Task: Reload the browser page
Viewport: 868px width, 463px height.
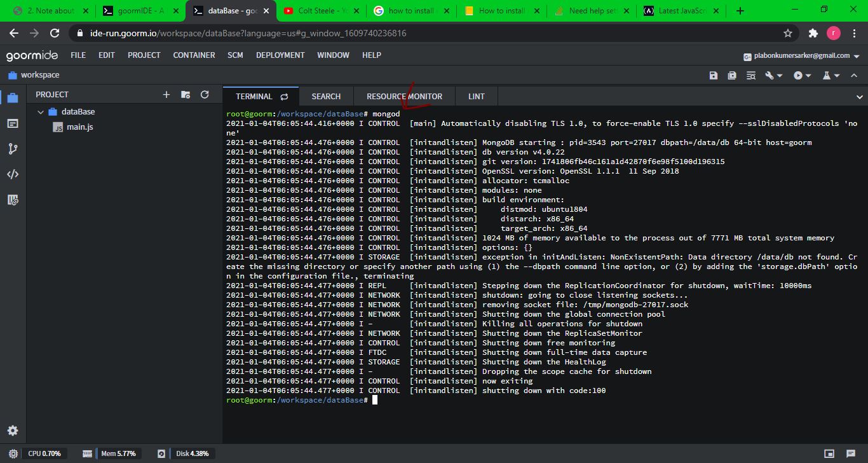Action: (x=55, y=33)
